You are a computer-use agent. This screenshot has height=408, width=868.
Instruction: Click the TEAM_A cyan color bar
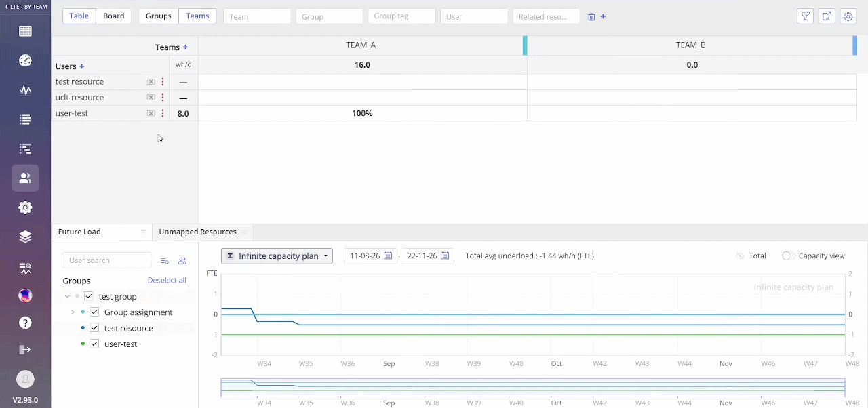(525, 45)
